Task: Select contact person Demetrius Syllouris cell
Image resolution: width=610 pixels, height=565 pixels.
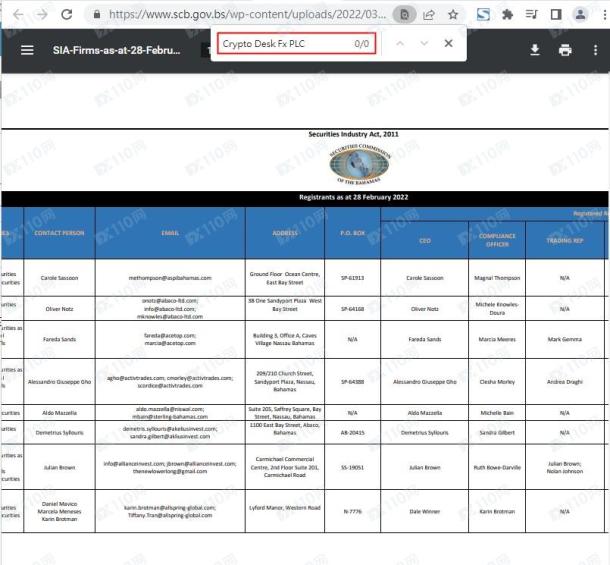Action: (x=59, y=433)
